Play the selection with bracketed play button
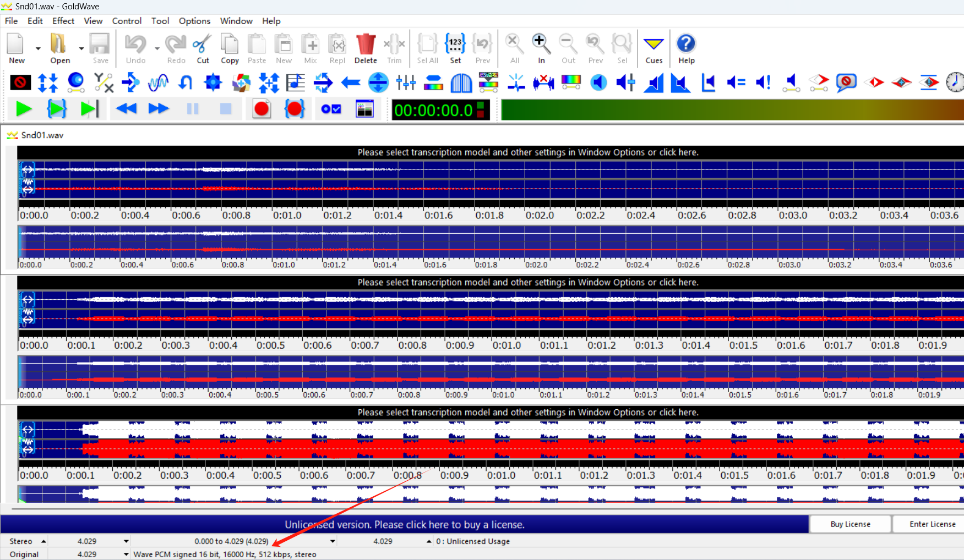This screenshot has height=560, width=964. click(x=57, y=109)
